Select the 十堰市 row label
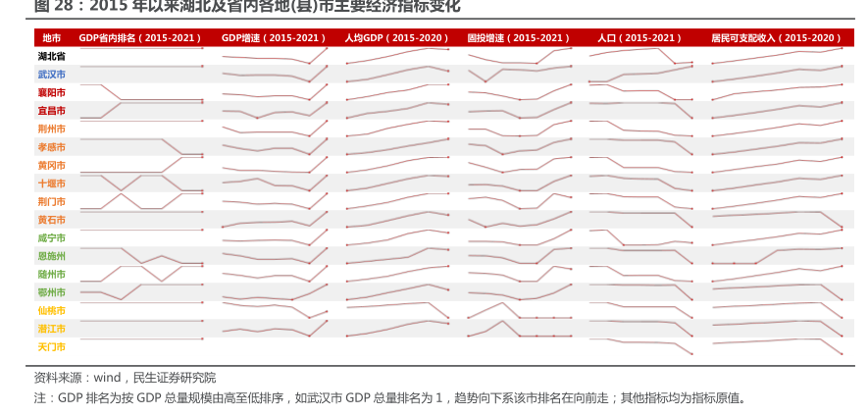 point(51,183)
